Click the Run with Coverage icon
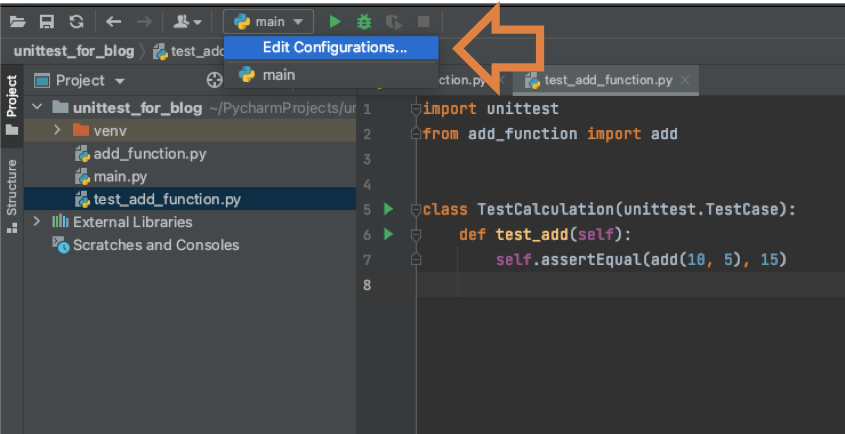This screenshot has height=434, width=845. [x=394, y=21]
